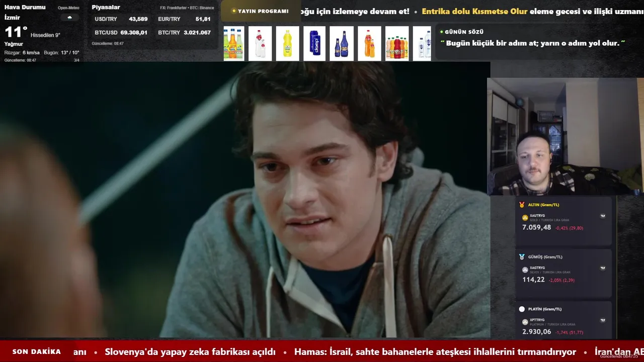The width and height of the screenshot is (644, 362).
Task: Click the silver medal icon beside GÜMÜŞ
Action: tap(522, 257)
